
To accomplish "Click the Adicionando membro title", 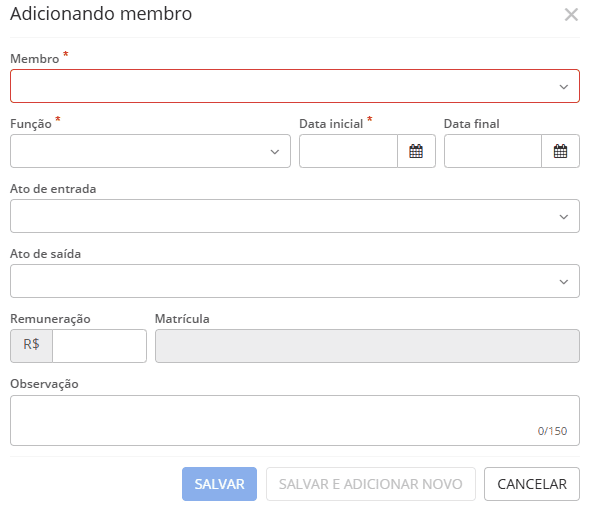I will point(101,14).
